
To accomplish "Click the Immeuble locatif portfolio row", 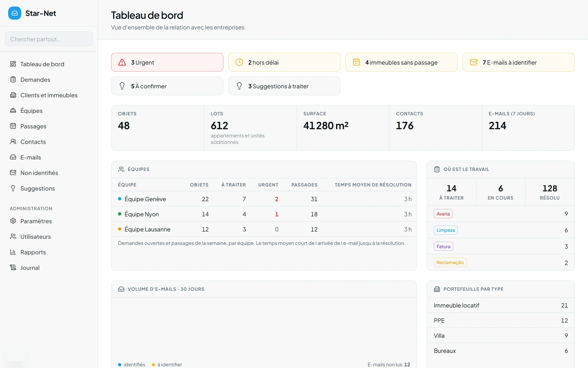I will click(x=501, y=305).
